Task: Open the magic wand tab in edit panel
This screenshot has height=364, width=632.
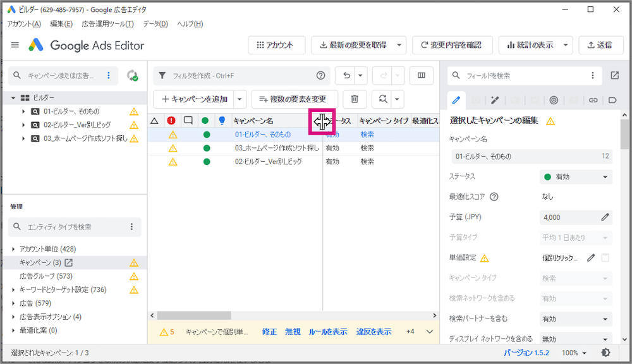Action: click(x=495, y=100)
